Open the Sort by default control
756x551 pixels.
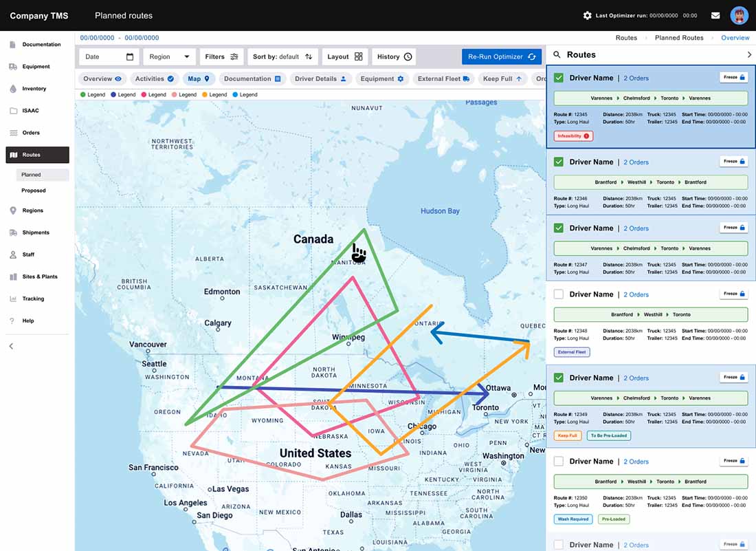pos(282,57)
